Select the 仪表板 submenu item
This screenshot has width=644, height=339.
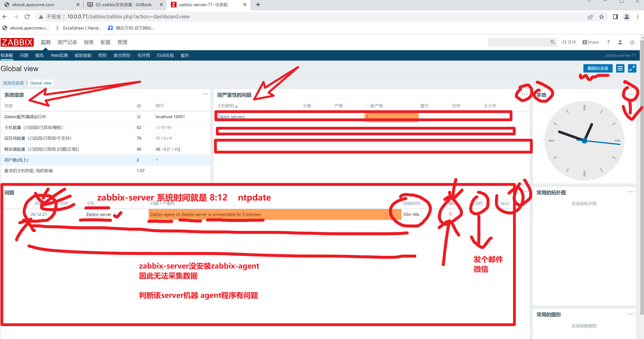[7, 55]
